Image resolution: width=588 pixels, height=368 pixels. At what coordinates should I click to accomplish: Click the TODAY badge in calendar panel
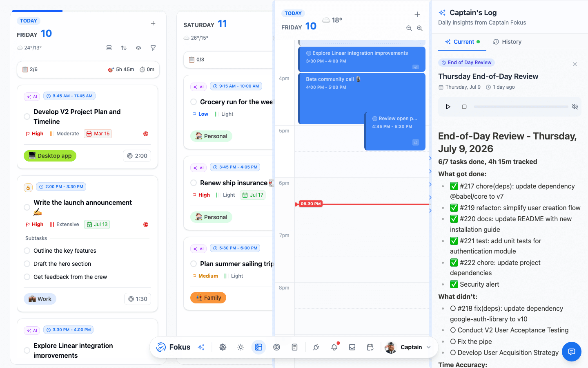click(x=293, y=13)
